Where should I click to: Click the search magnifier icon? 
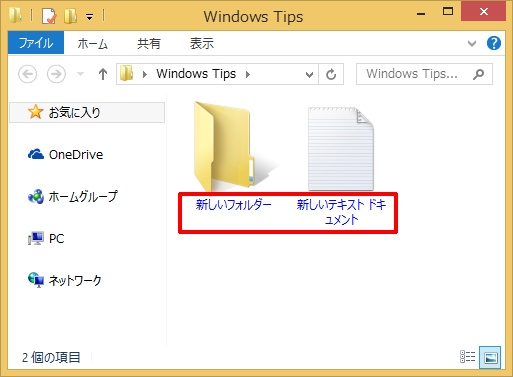[x=478, y=74]
